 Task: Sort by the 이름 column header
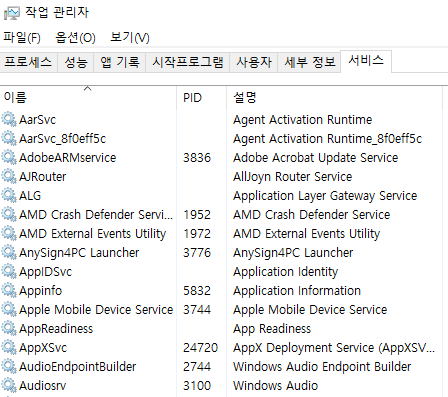click(x=88, y=98)
